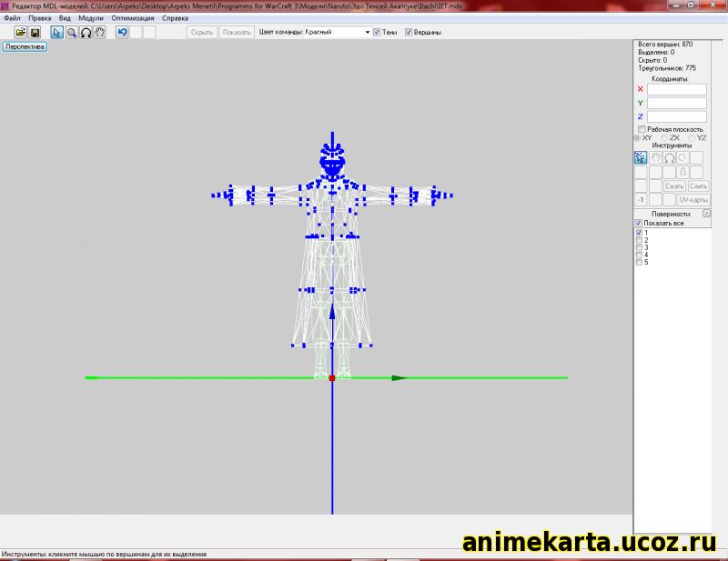Open a model file with the folder icon
728x561 pixels.
click(20, 32)
